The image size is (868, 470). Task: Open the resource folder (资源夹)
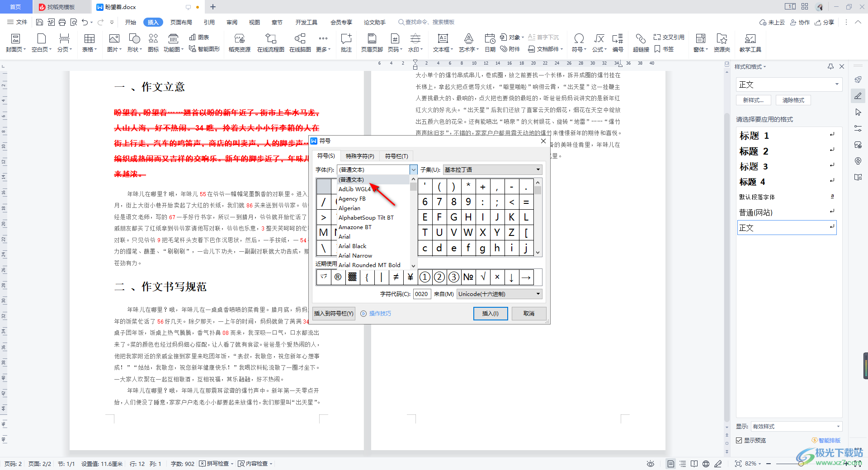coord(722,43)
